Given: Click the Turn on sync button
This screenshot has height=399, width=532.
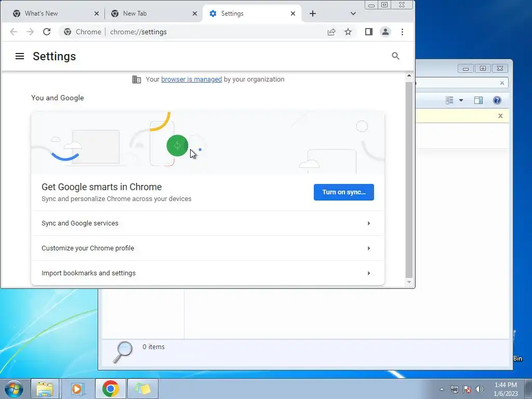Looking at the screenshot, I should (344, 192).
